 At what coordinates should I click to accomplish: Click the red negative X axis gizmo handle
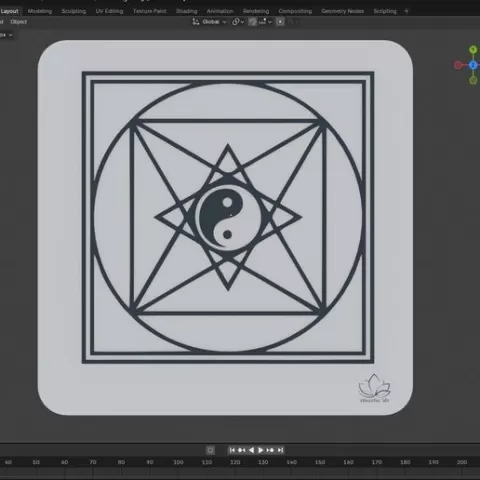pos(458,65)
